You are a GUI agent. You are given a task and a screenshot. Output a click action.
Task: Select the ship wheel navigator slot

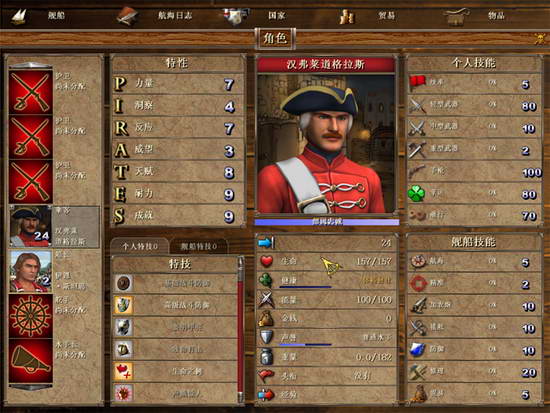coord(31,316)
